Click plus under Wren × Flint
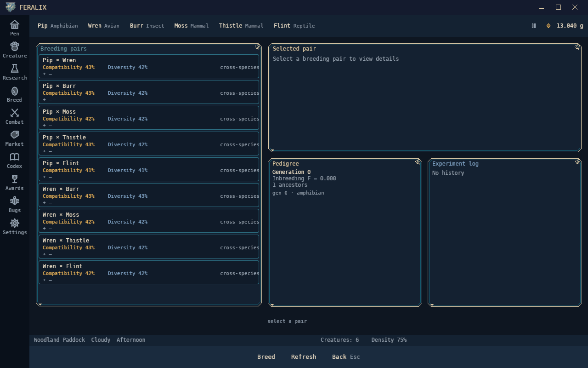Image resolution: width=588 pixels, height=368 pixels. pyautogui.click(x=45, y=280)
